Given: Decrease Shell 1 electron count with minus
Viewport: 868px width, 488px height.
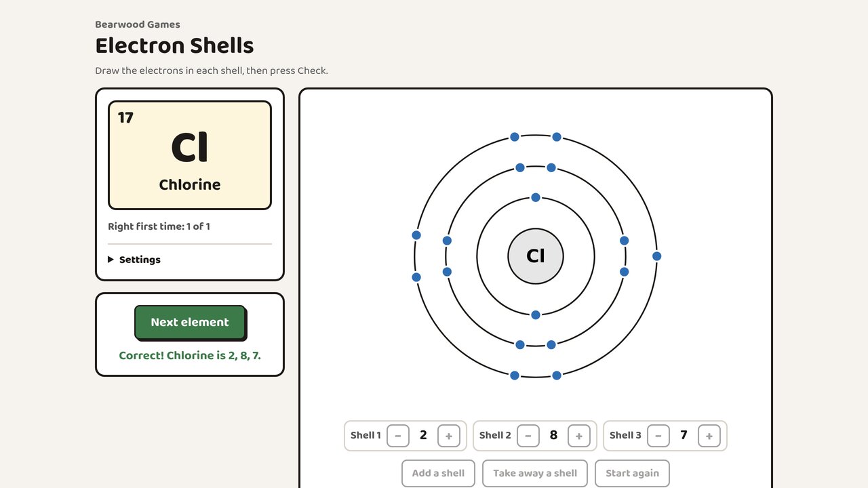Looking at the screenshot, I should (398, 436).
